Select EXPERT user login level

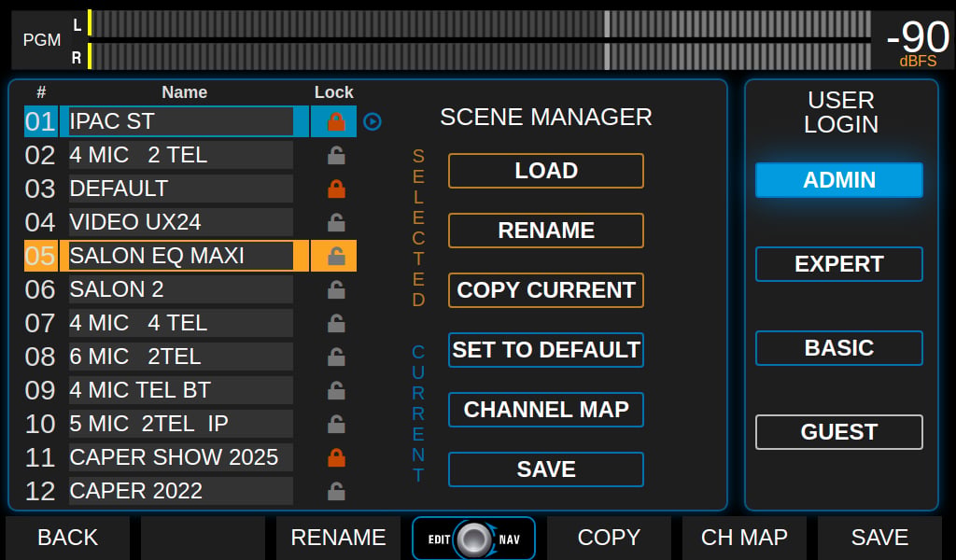pos(839,264)
